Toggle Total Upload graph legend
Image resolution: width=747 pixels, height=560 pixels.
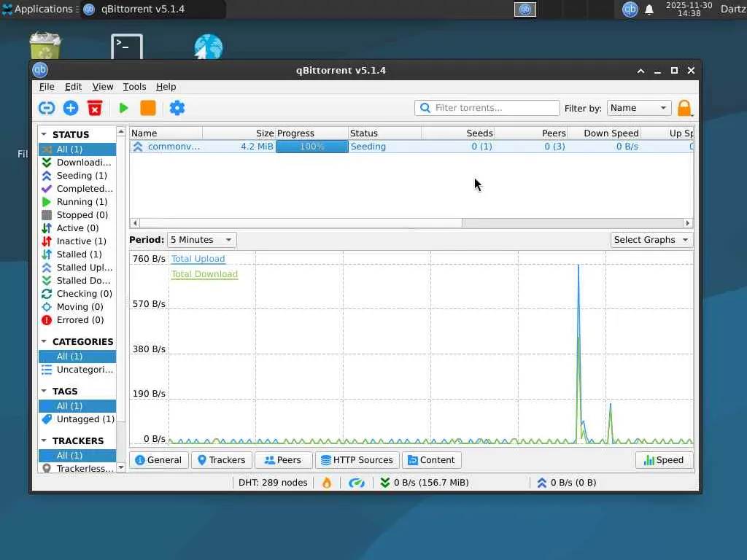(x=198, y=259)
